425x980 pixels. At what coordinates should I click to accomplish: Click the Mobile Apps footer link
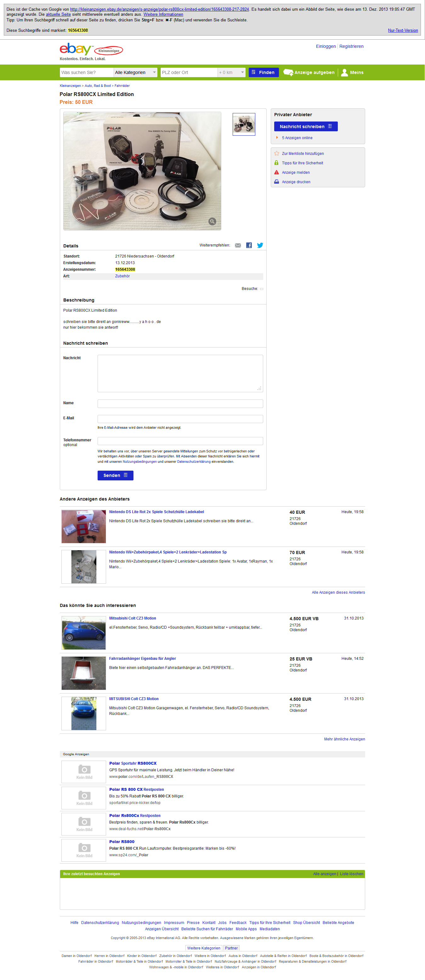(x=246, y=929)
